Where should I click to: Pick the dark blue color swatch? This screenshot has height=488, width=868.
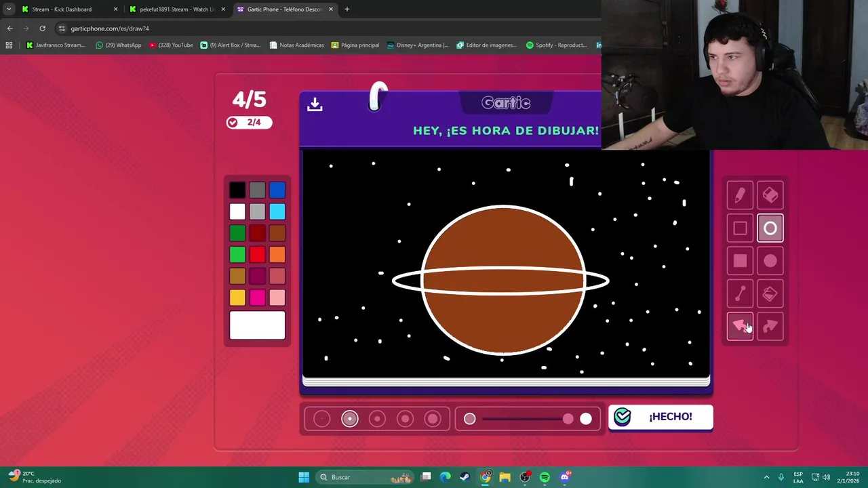pos(277,190)
